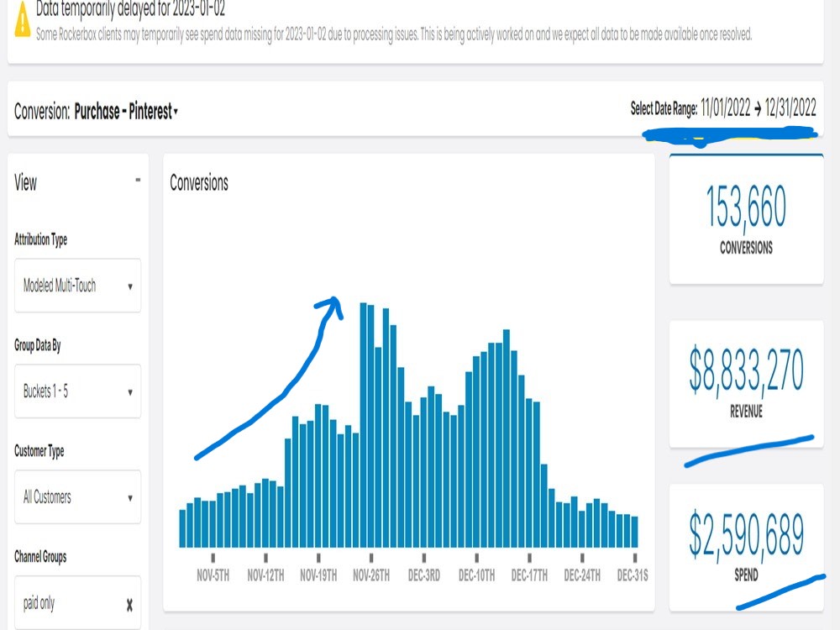Click the yellow warning icon in banner

[x=22, y=20]
